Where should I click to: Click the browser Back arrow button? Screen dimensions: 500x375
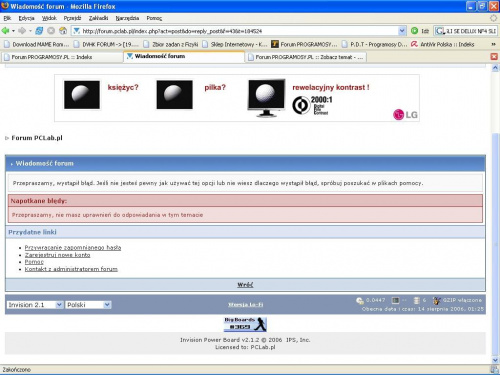coord(5,31)
